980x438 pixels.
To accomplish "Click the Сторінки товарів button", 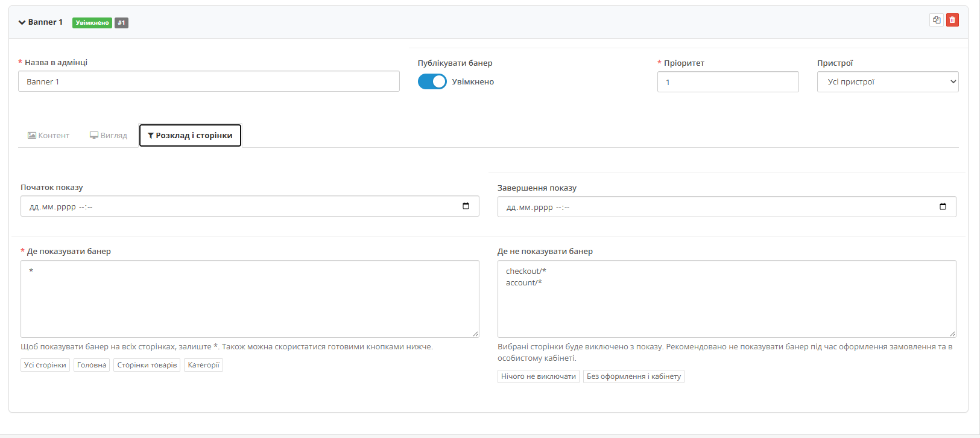I will (147, 365).
